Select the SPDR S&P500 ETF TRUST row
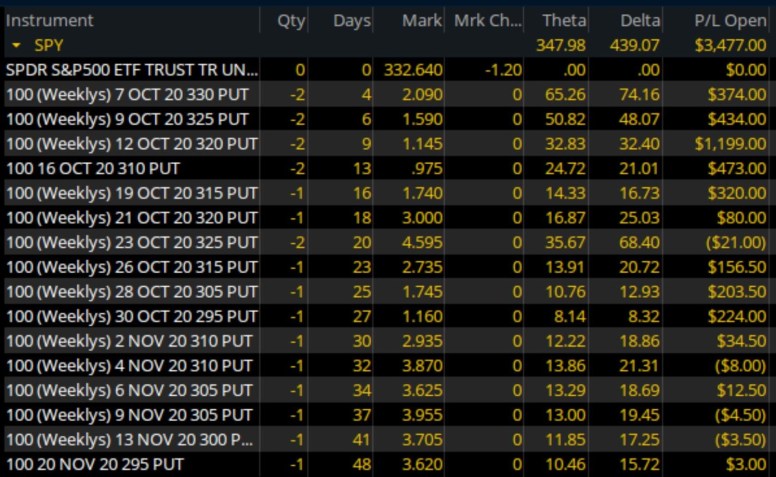Viewport: 776px width, 477px height. (x=131, y=70)
